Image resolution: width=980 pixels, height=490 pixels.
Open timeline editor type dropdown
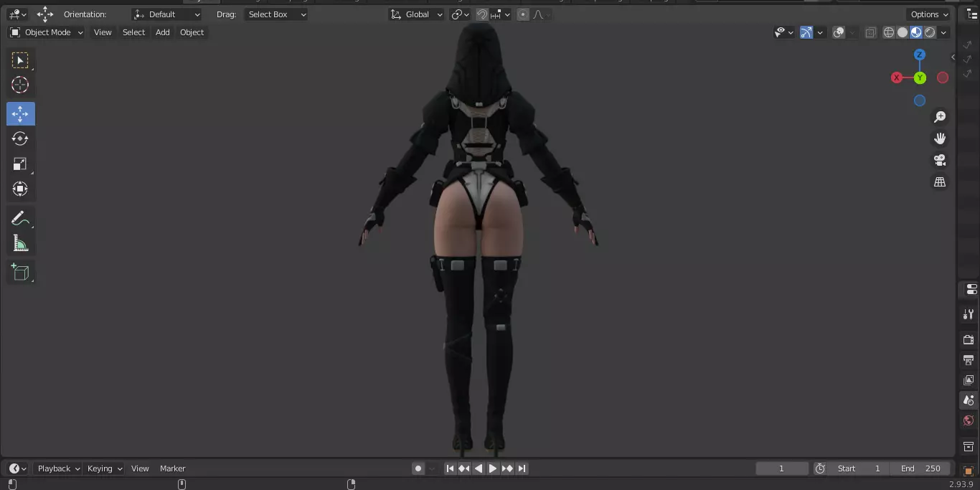pyautogui.click(x=17, y=468)
